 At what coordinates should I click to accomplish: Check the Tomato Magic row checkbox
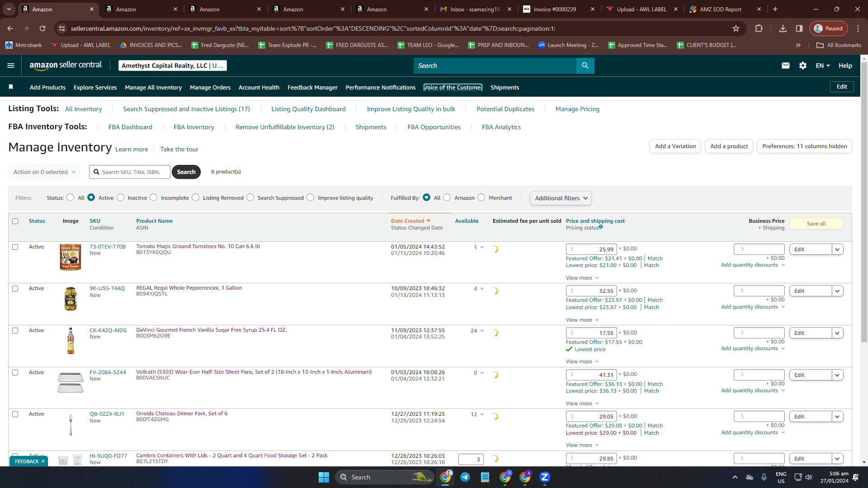pyautogui.click(x=15, y=247)
